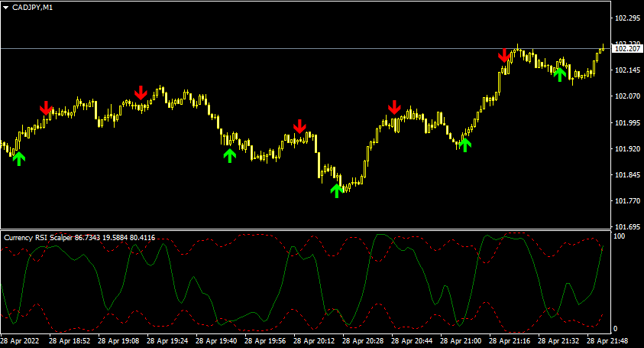Screen dimensions: 644x348
Task: Click green buy arrow at the chart's lowest low
Action: click(336, 190)
